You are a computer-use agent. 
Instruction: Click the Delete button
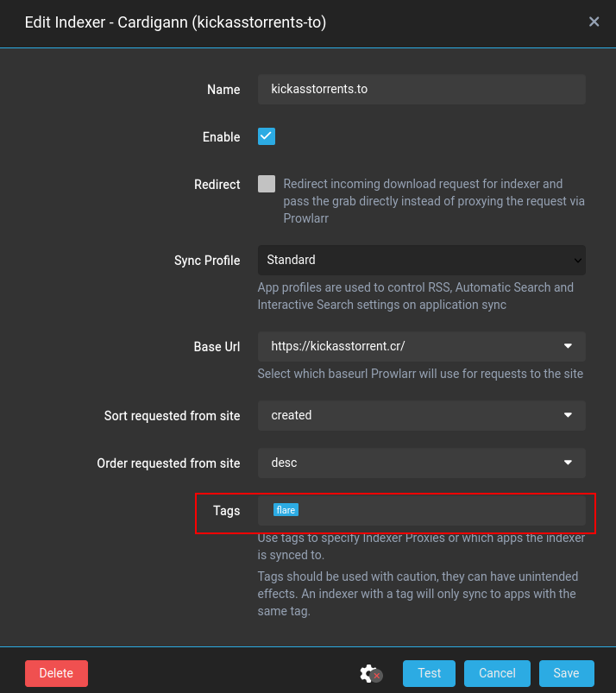[57, 673]
